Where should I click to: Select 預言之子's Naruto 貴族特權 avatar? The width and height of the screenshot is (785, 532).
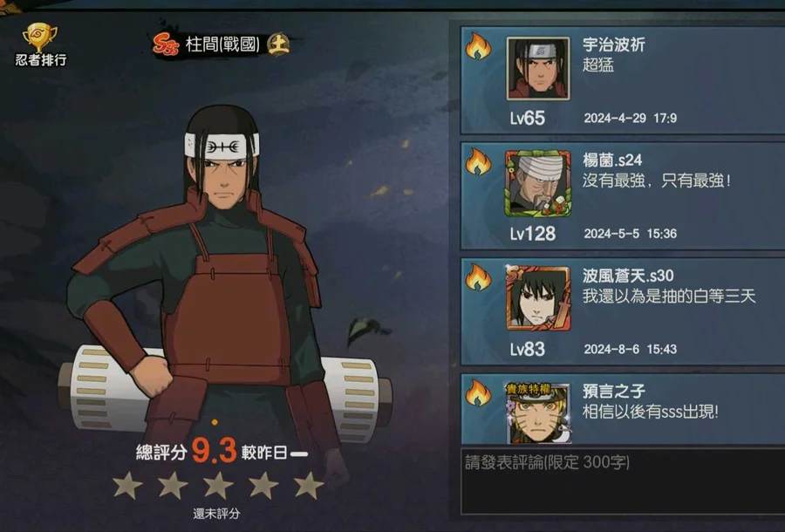click(538, 413)
